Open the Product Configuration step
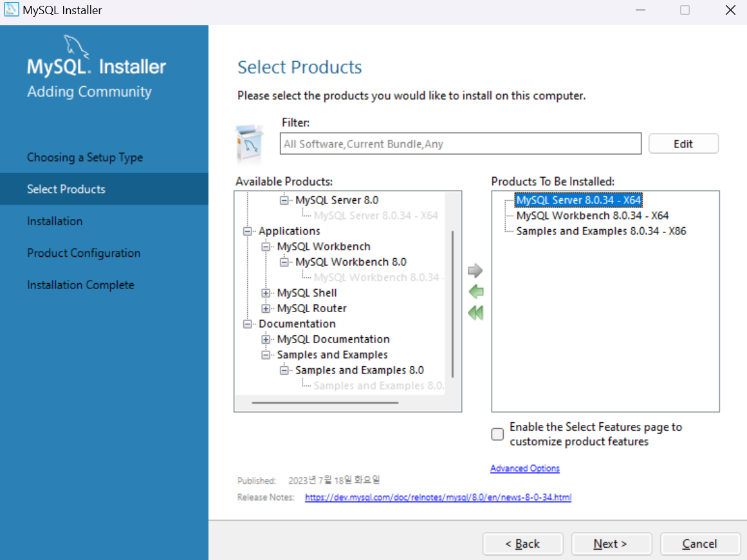 84,253
